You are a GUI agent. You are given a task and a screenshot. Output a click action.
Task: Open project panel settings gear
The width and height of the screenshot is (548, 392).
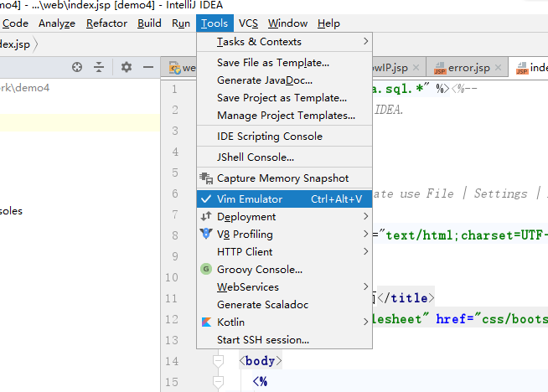click(127, 67)
